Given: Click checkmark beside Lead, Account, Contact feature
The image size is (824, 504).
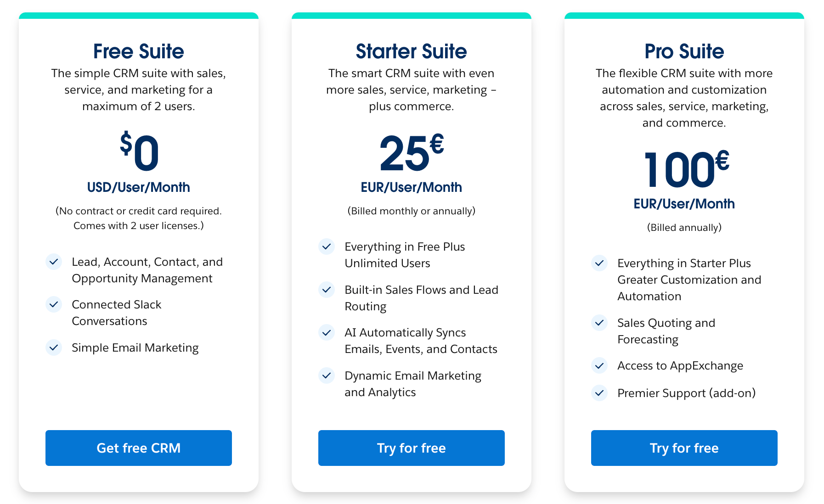Looking at the screenshot, I should coord(54,262).
